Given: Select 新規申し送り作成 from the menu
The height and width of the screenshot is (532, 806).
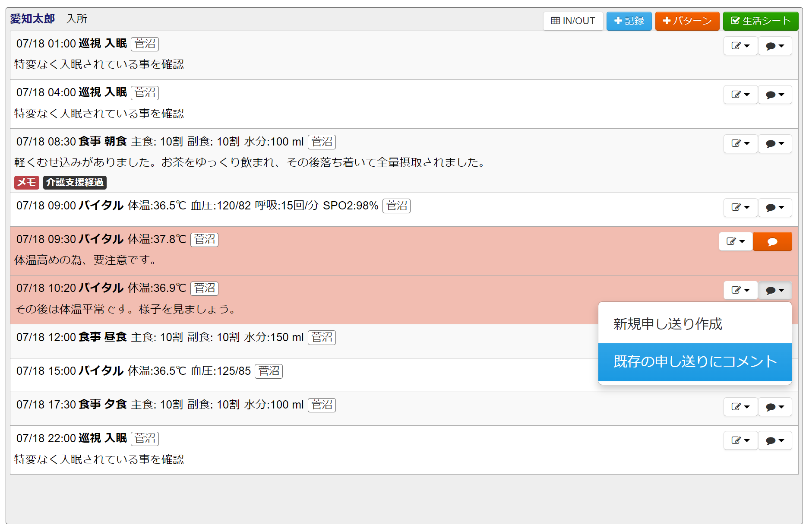Looking at the screenshot, I should click(x=667, y=324).
